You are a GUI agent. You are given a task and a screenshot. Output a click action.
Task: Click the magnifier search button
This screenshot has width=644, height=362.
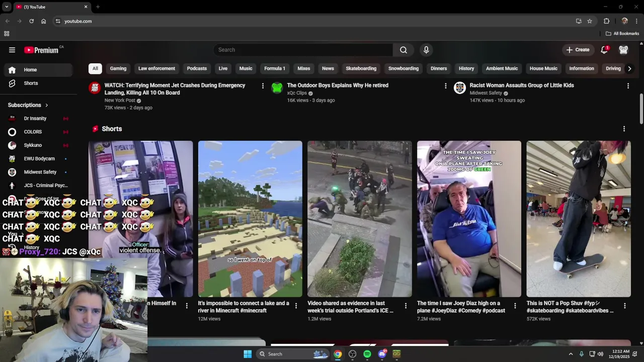pyautogui.click(x=404, y=50)
